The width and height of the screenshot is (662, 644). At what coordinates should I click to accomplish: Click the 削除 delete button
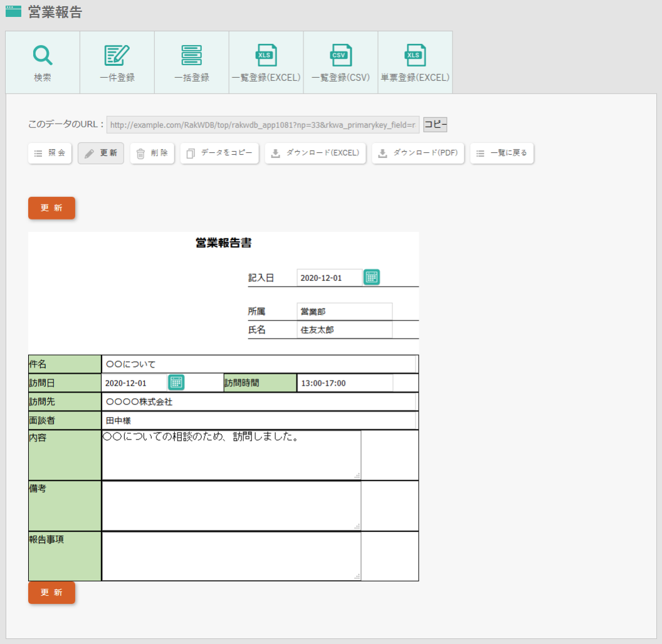[152, 153]
